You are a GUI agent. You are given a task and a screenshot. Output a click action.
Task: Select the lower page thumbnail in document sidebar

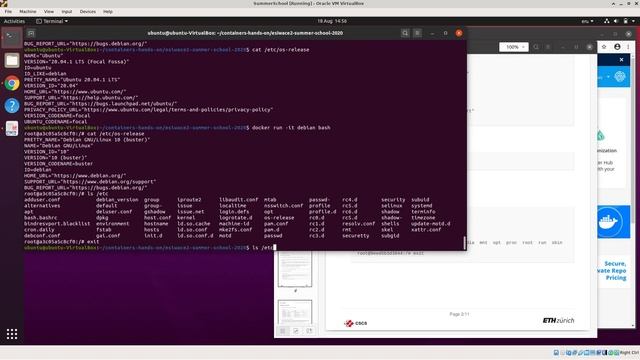point(295,312)
